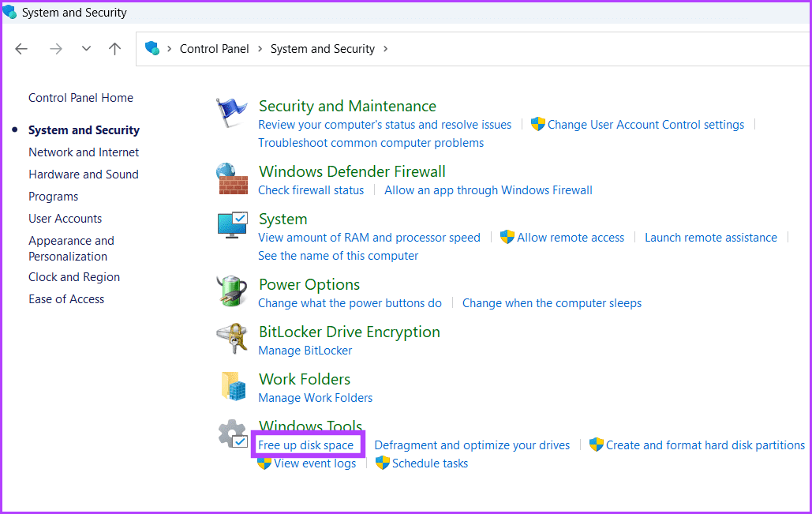Image resolution: width=812 pixels, height=514 pixels.
Task: Open Appearance and Personalization category
Action: click(x=72, y=249)
